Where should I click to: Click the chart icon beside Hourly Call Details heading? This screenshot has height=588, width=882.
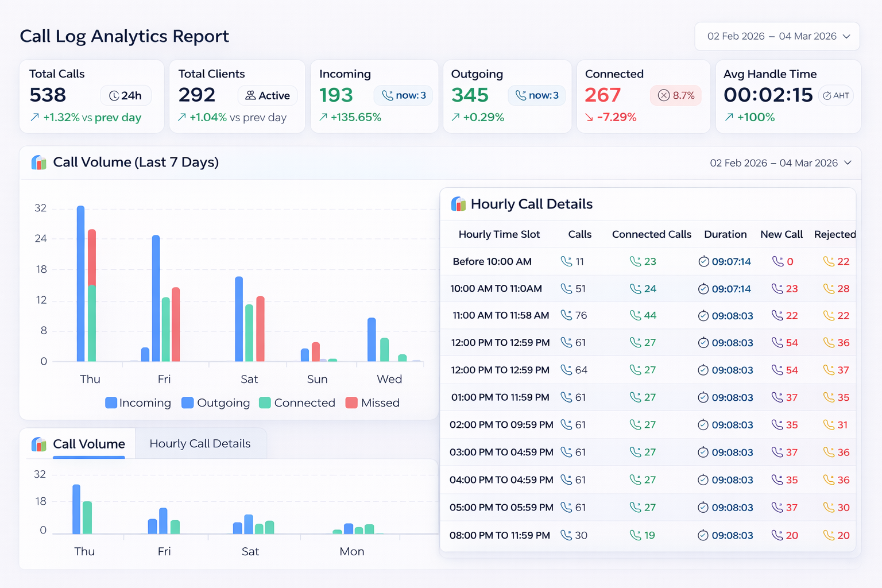458,204
